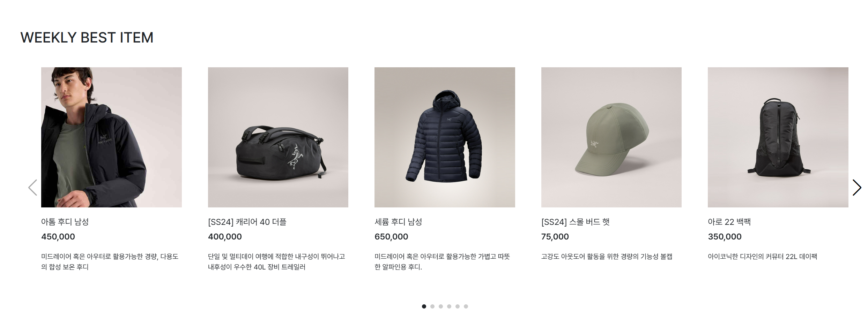Click the 75,000 price of 스몰 버드 햇
The image size is (868, 312).
(x=555, y=237)
